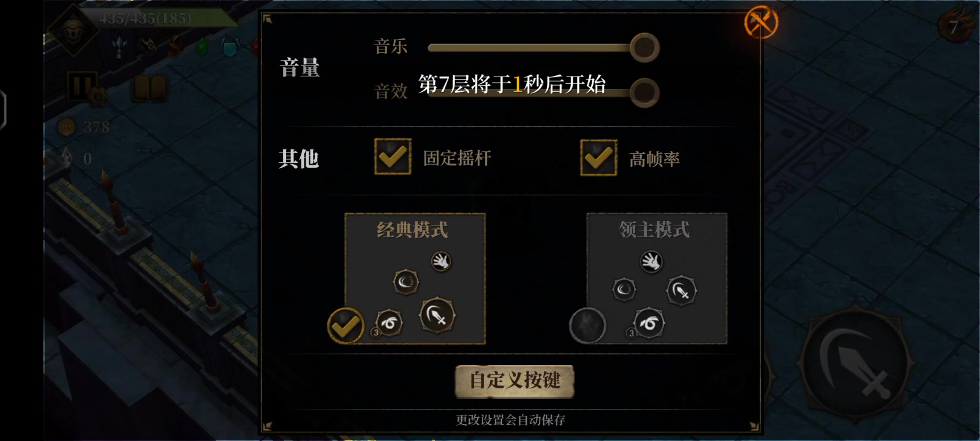Toggle the 固定摇杆 checkbox
980x441 pixels.
pyautogui.click(x=393, y=157)
